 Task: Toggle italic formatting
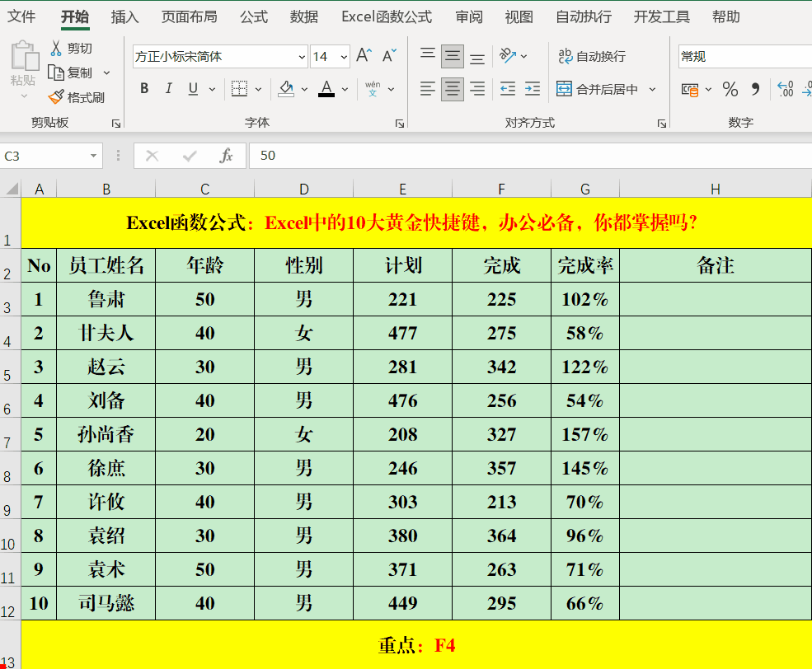pyautogui.click(x=167, y=88)
